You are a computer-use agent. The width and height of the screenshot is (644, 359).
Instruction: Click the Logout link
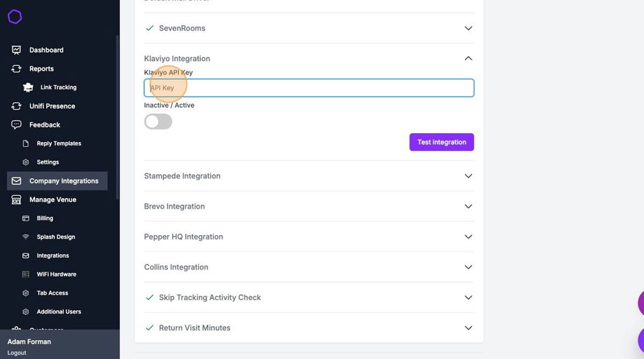tap(17, 353)
